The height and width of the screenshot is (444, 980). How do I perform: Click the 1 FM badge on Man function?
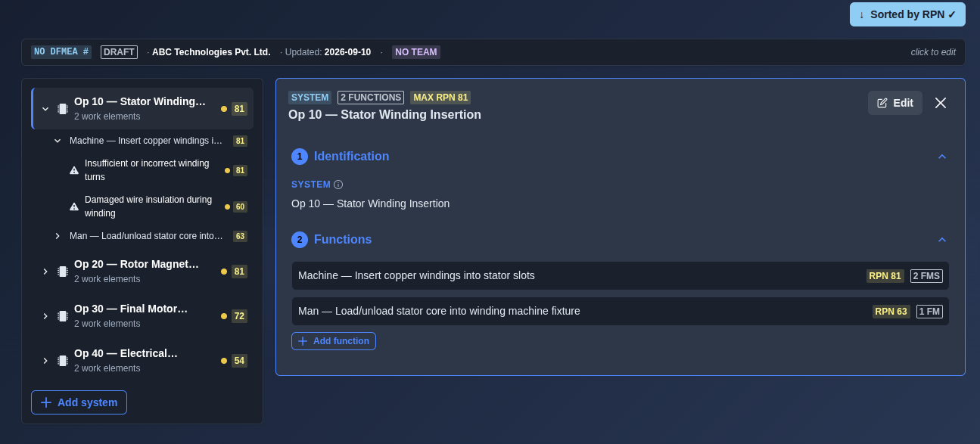pos(929,312)
